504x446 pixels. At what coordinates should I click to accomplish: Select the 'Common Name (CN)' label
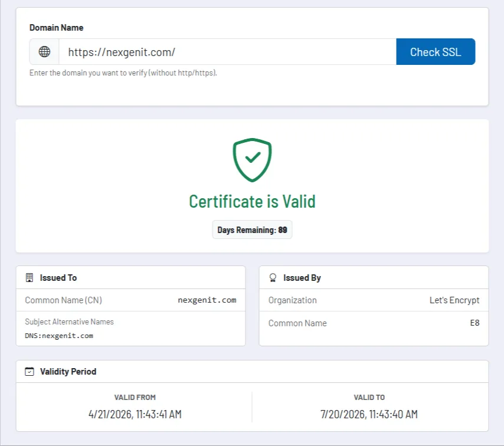(63, 300)
